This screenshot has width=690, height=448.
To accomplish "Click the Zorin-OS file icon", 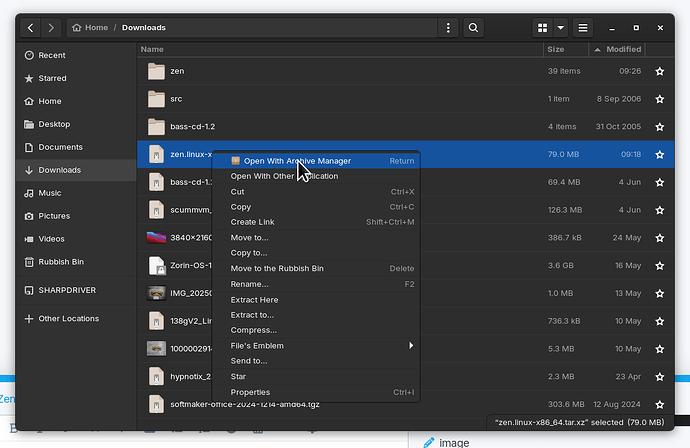I will [156, 266].
